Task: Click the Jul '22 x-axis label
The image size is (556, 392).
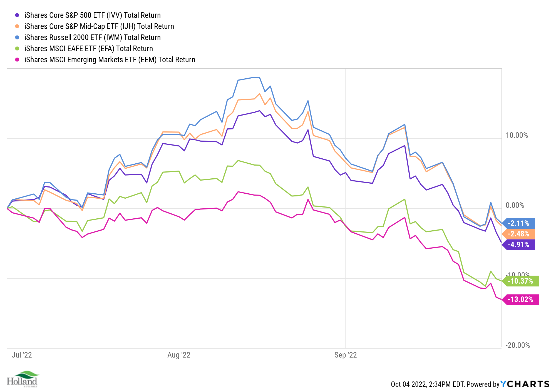Action: coord(22,355)
